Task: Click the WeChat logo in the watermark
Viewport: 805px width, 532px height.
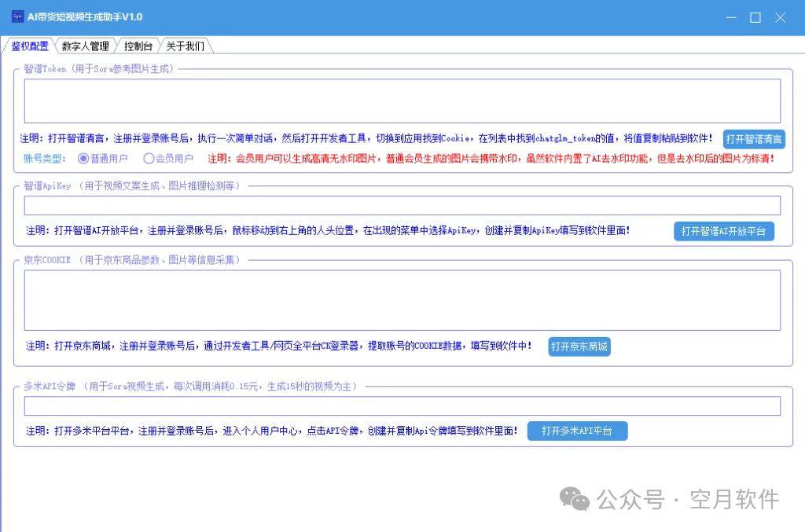Action: point(574,498)
